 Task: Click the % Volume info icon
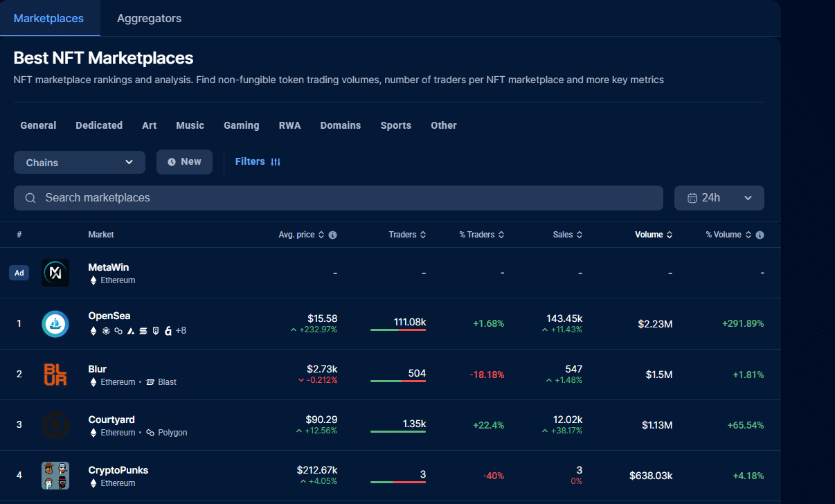coord(760,235)
